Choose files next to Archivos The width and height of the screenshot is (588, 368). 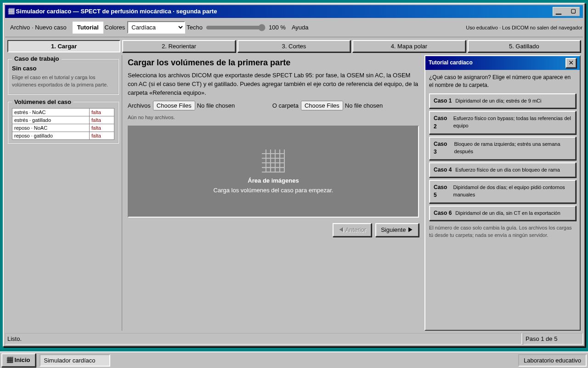[174, 106]
